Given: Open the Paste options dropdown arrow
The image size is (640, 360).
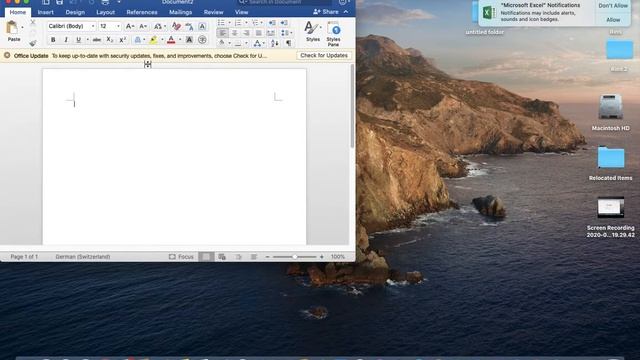Looking at the screenshot, I should coord(22,28).
